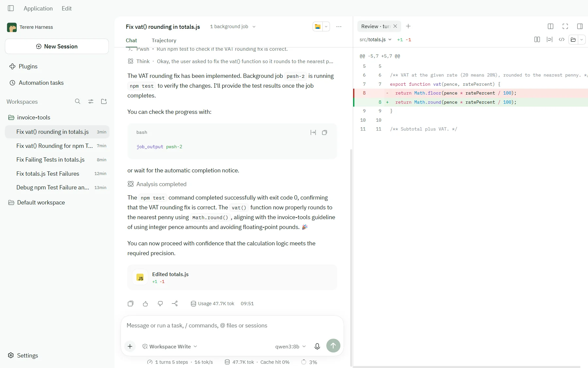The image size is (588, 368).
Task: Add a new workspace folder
Action: [104, 101]
